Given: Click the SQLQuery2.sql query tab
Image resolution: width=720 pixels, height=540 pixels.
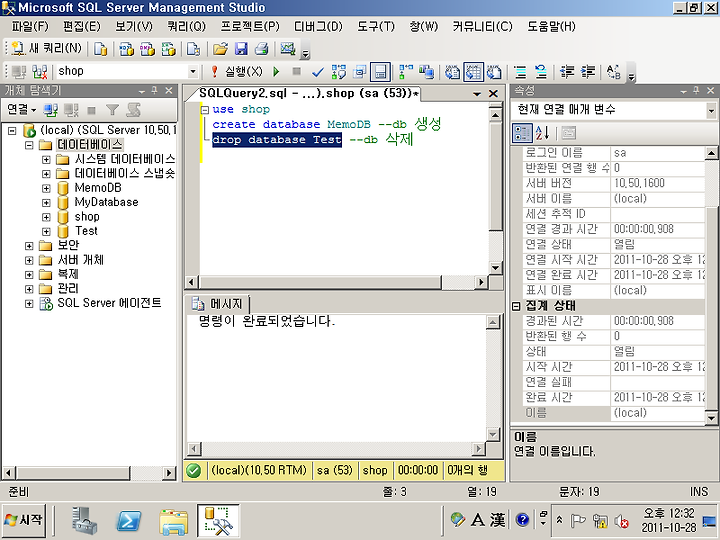Looking at the screenshot, I should (309, 93).
